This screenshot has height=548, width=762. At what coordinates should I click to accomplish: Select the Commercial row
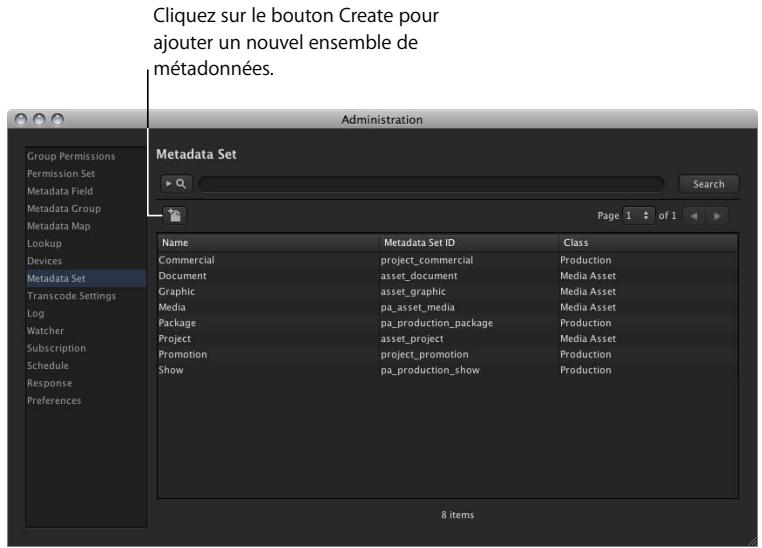(448, 260)
